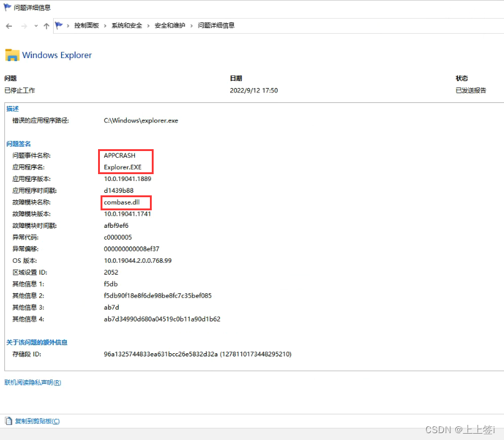Open 控制面板 breadcrumb
The image size is (504, 440).
(x=86, y=26)
